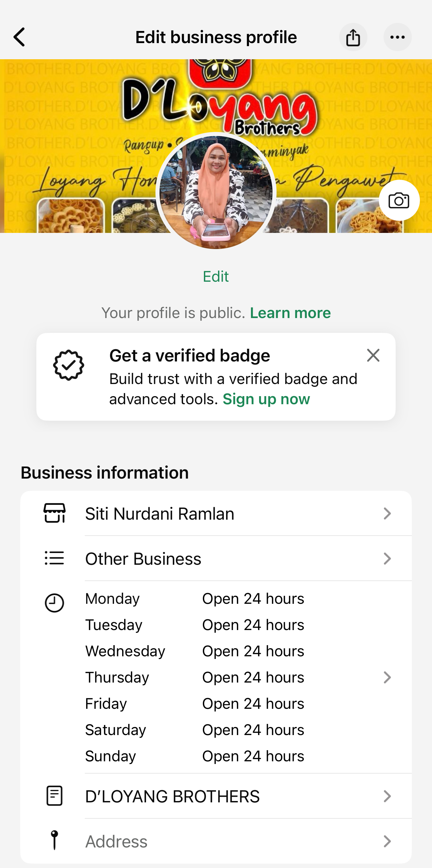Tap the share profile icon
This screenshot has height=868, width=432.
pyautogui.click(x=353, y=37)
